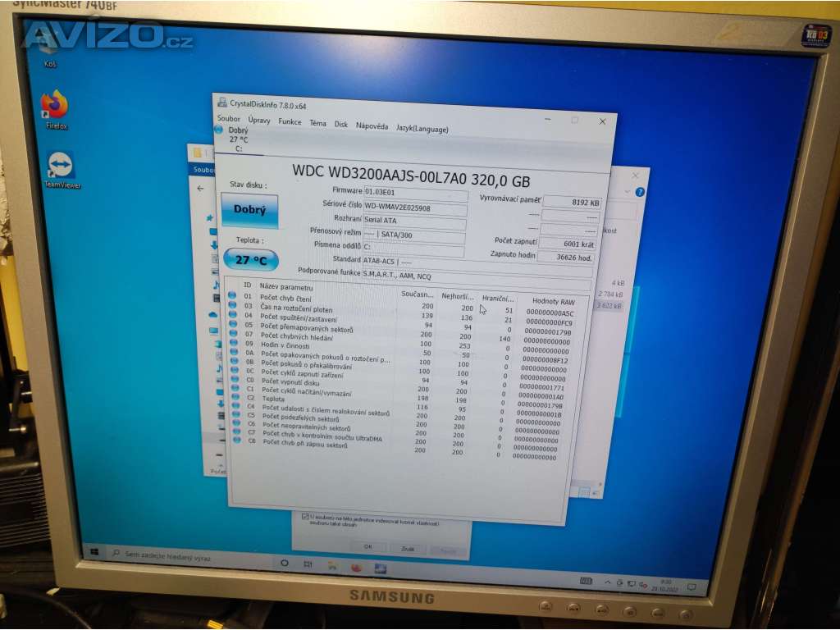Viewport: 840px width, 630px height.
Task: Click the status orb for attribute 05
Action: point(233,323)
